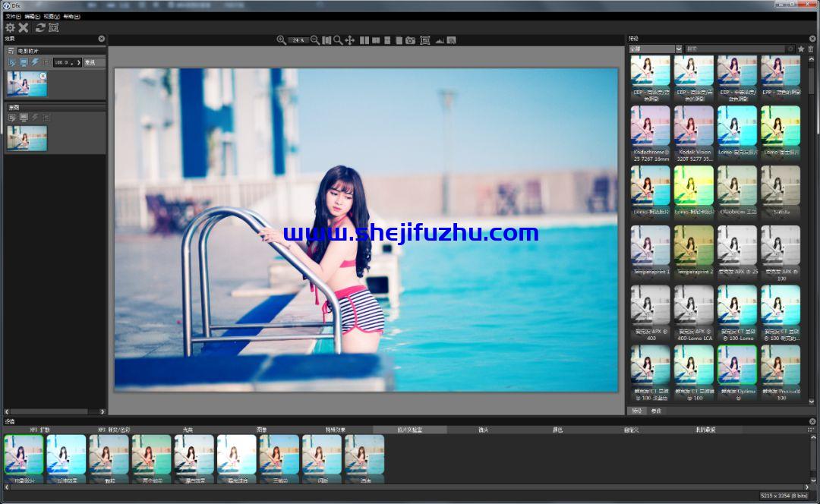Apply the Oleobrom preset thumbnail
Image resolution: width=820 pixels, height=504 pixels.
[737, 186]
